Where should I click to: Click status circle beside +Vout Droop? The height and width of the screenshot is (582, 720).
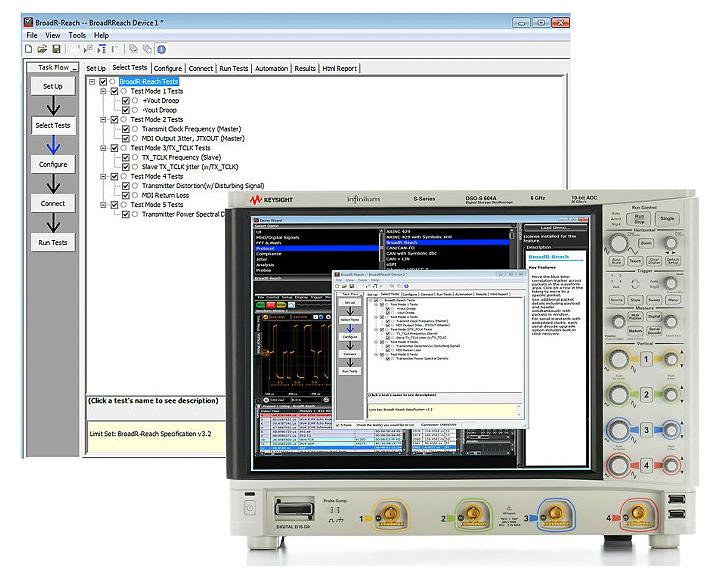click(x=135, y=101)
